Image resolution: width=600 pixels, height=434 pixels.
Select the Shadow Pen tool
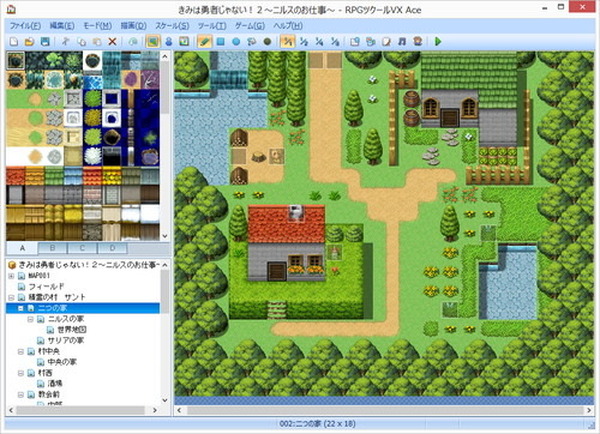[x=267, y=41]
